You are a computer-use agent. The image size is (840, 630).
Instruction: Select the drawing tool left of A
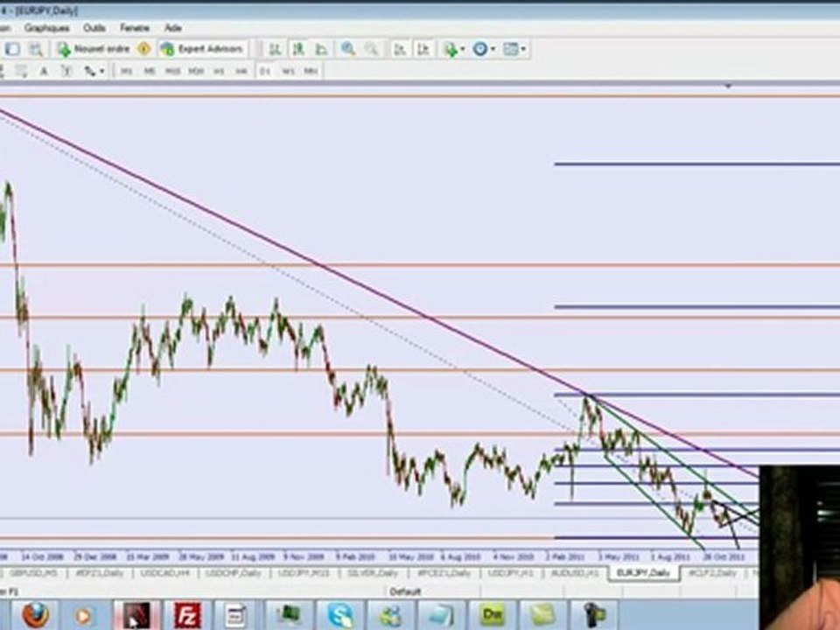(21, 71)
